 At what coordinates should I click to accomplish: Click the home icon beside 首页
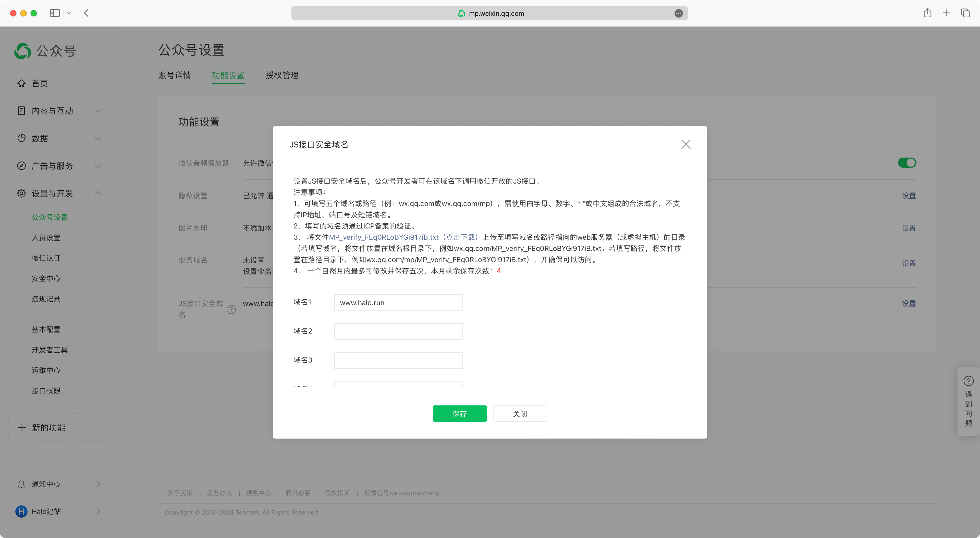21,83
